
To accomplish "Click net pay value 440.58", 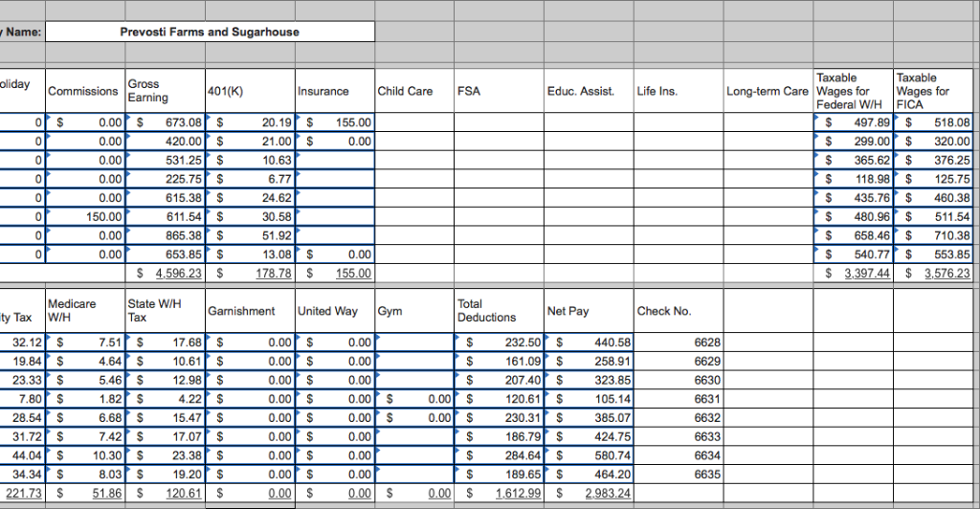I will click(x=589, y=343).
